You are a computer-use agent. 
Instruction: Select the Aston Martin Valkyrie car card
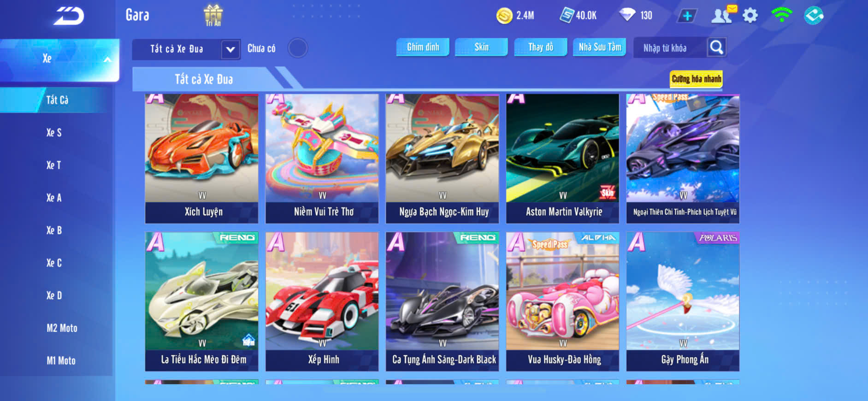(562, 159)
